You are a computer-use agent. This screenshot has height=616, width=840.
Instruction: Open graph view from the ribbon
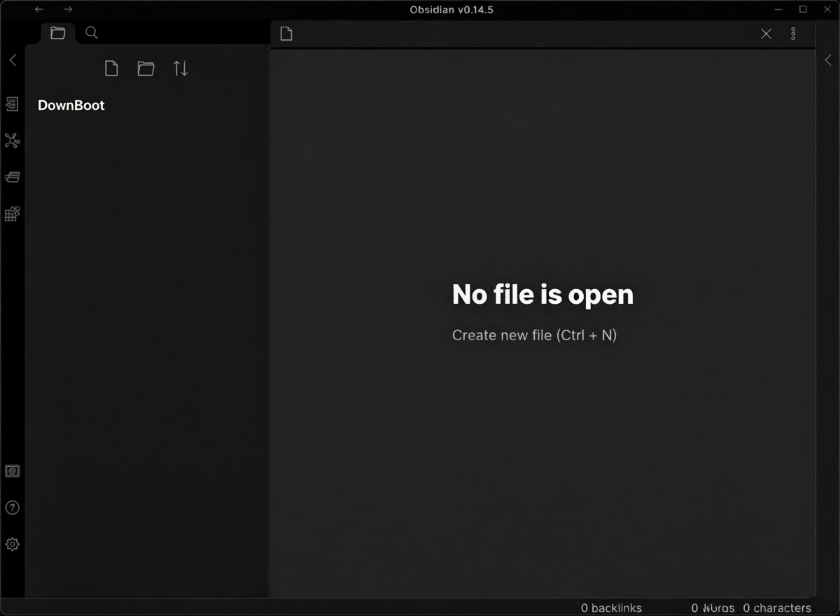point(12,141)
